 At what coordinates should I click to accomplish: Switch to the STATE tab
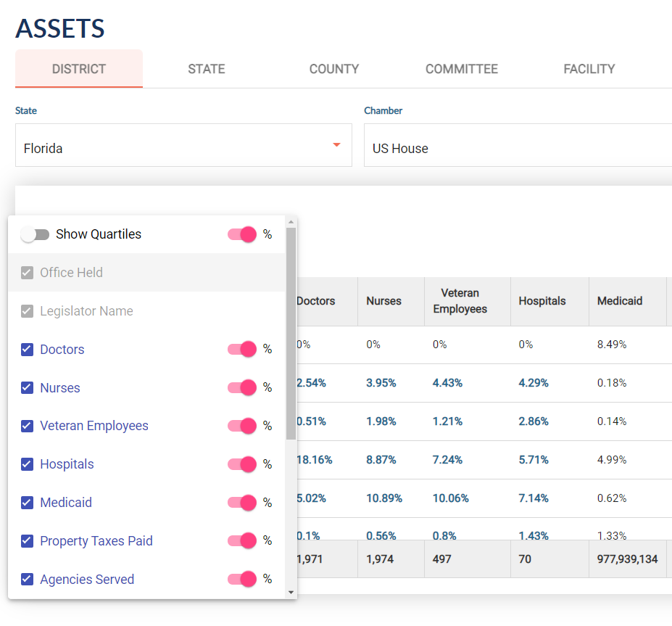(x=207, y=70)
